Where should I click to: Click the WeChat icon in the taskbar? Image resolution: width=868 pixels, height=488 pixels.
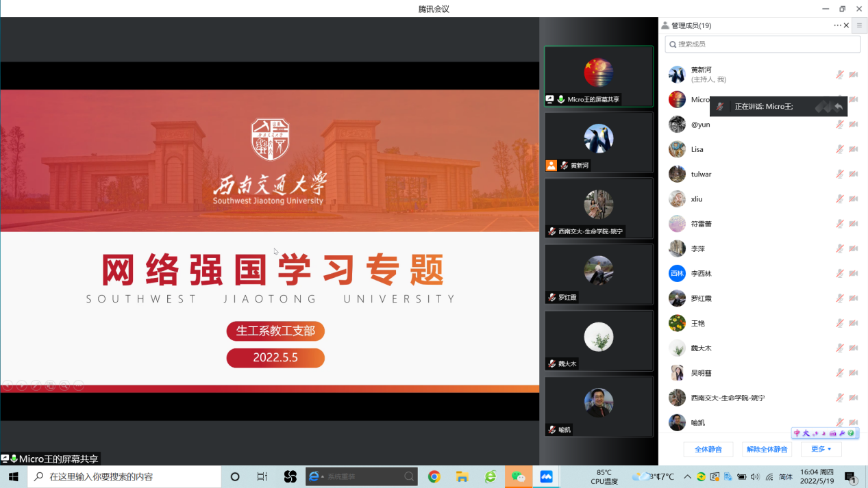coord(518,477)
